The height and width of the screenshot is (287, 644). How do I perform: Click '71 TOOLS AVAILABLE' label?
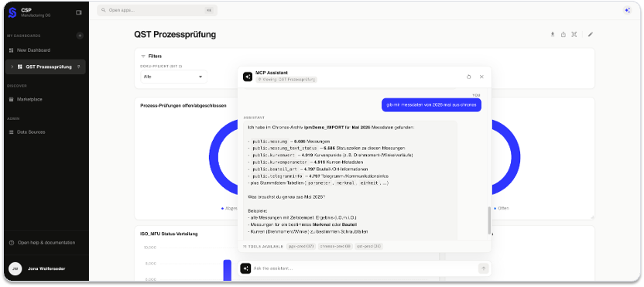pos(263,246)
